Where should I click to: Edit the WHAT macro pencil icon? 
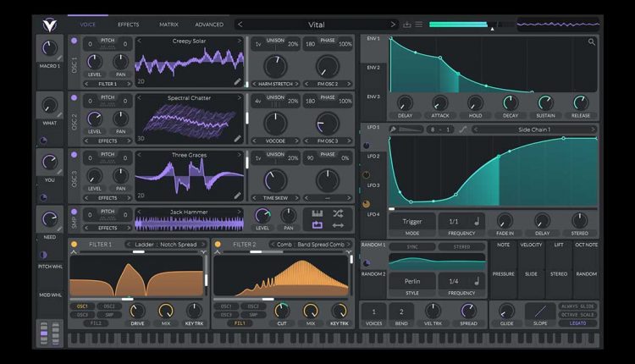click(x=59, y=115)
